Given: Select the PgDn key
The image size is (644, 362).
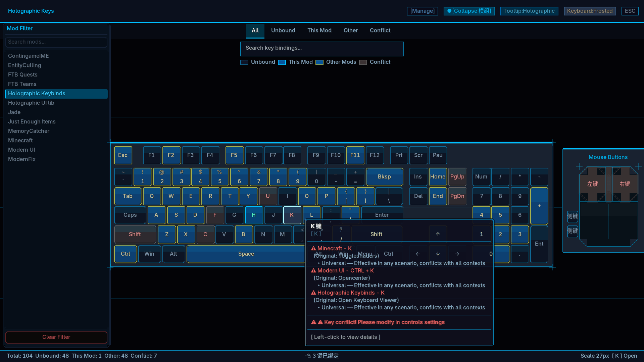Looking at the screenshot, I should click(x=457, y=196).
